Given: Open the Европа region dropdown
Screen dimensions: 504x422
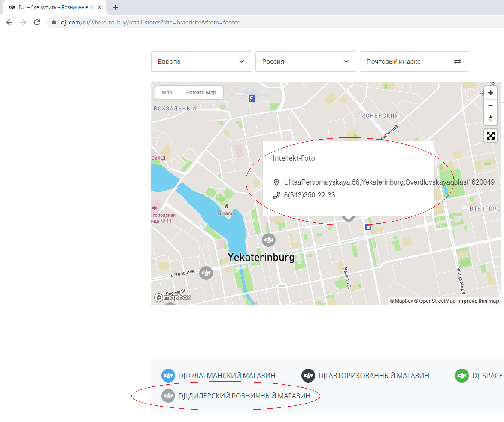Looking at the screenshot, I should coord(201,61).
